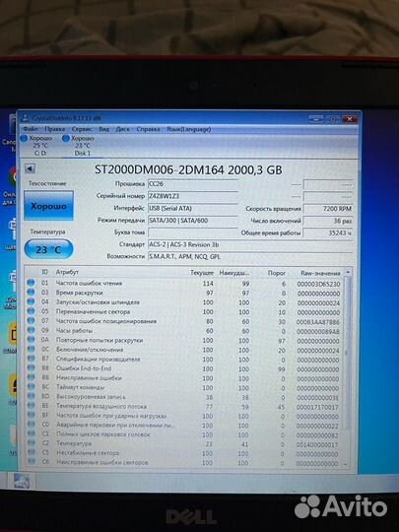Click the serial number field Z4Z8W1Z3
Image resolution: width=399 pixels, height=532 pixels.
(x=193, y=196)
